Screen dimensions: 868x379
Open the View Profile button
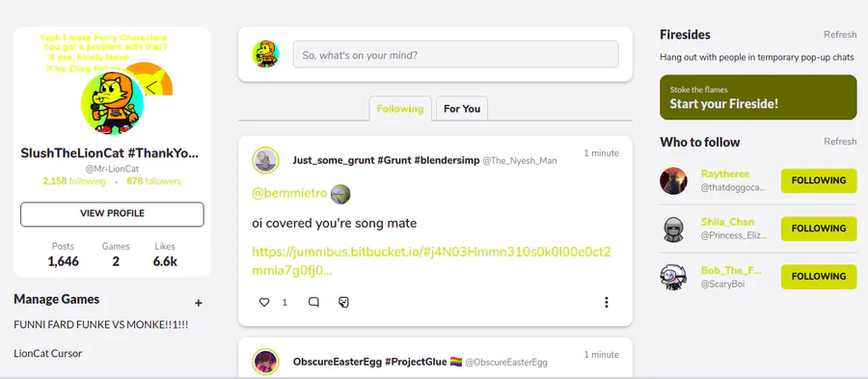point(113,214)
